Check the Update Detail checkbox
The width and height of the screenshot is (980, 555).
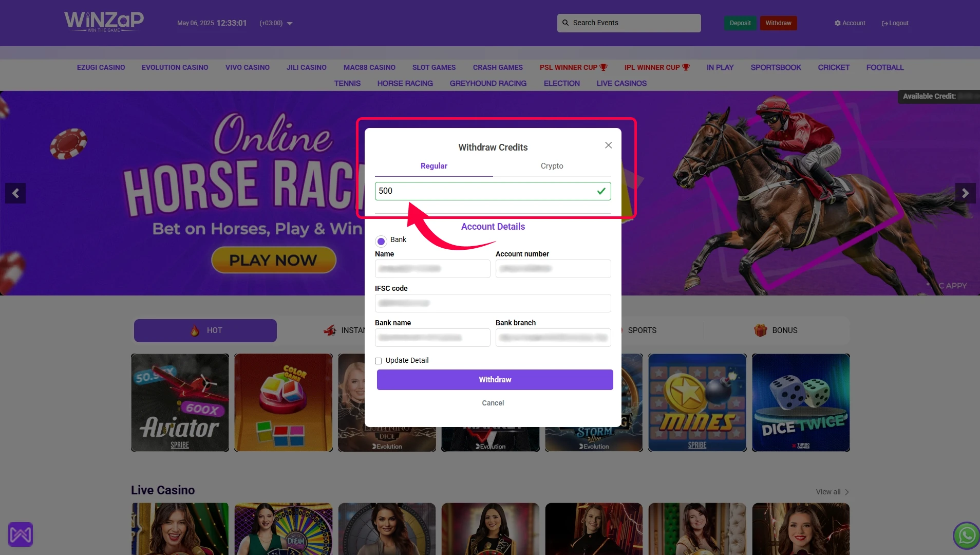379,361
